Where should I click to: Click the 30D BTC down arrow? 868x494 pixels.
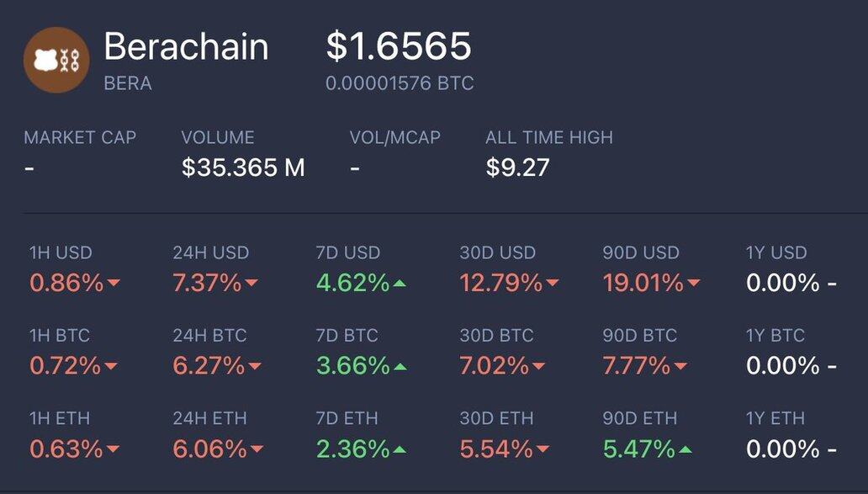pyautogui.click(x=538, y=367)
